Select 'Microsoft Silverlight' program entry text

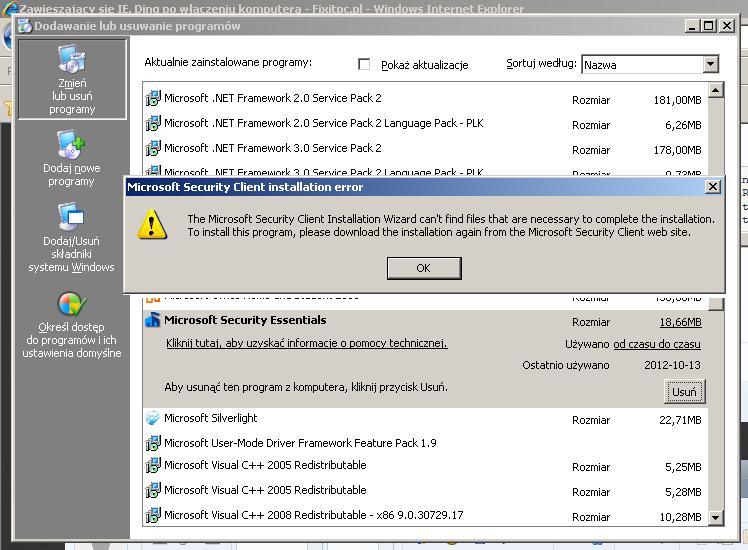pyautogui.click(x=210, y=418)
